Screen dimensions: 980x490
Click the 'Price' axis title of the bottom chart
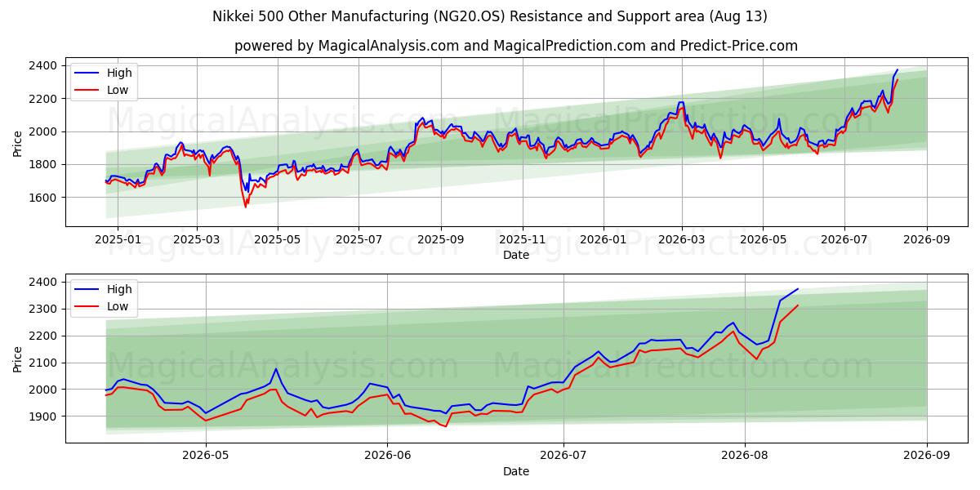point(18,359)
